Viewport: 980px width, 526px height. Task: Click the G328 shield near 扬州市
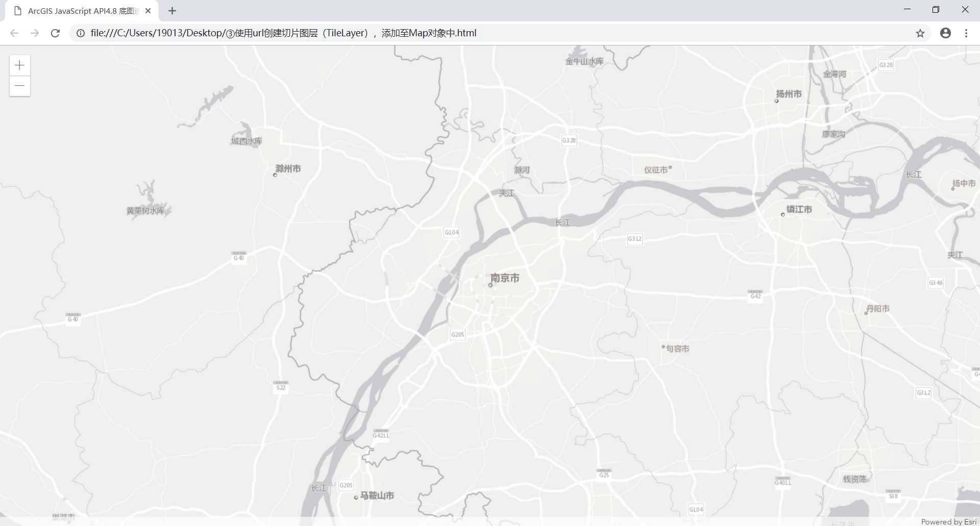point(886,65)
